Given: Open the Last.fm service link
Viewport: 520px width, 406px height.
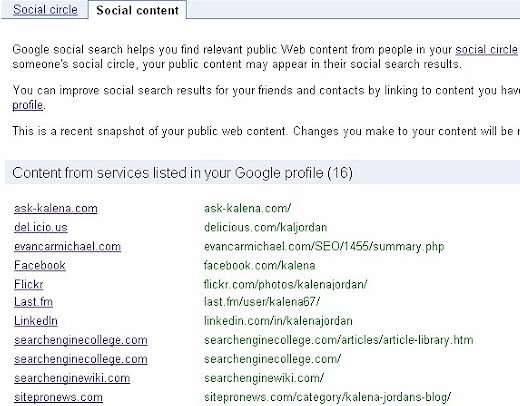Looking at the screenshot, I should (x=33, y=302).
